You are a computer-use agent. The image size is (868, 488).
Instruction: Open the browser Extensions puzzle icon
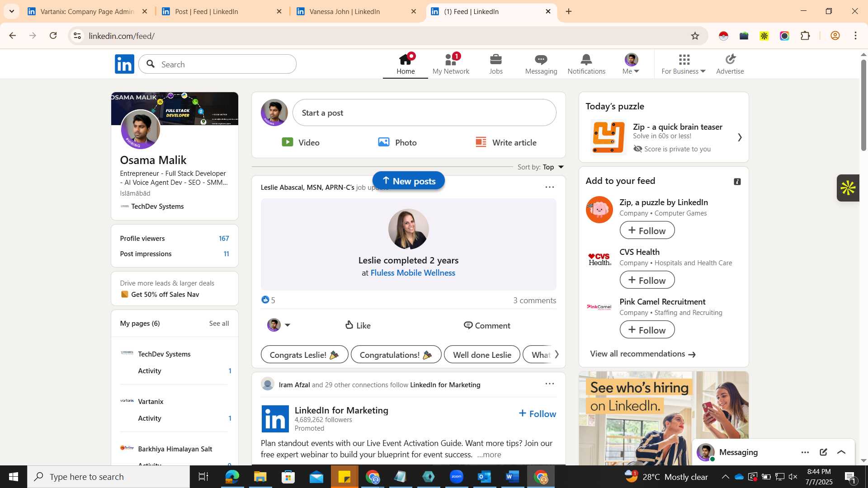(x=805, y=36)
